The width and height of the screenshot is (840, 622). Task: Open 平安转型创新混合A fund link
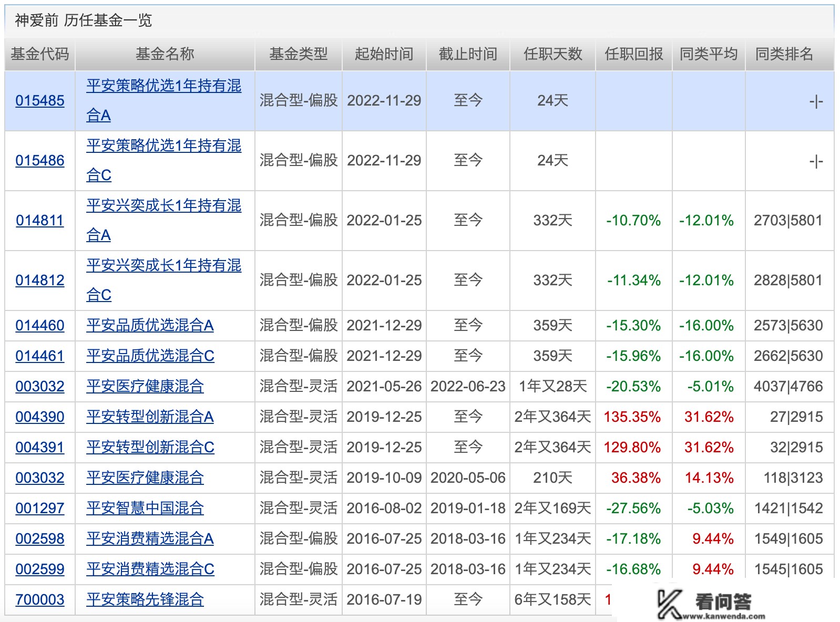(x=150, y=417)
